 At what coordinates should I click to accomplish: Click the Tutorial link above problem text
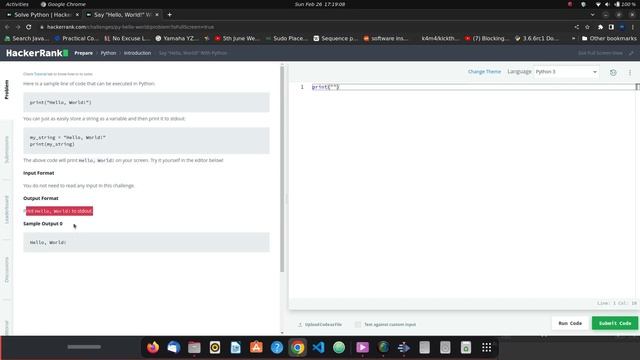[x=40, y=74]
